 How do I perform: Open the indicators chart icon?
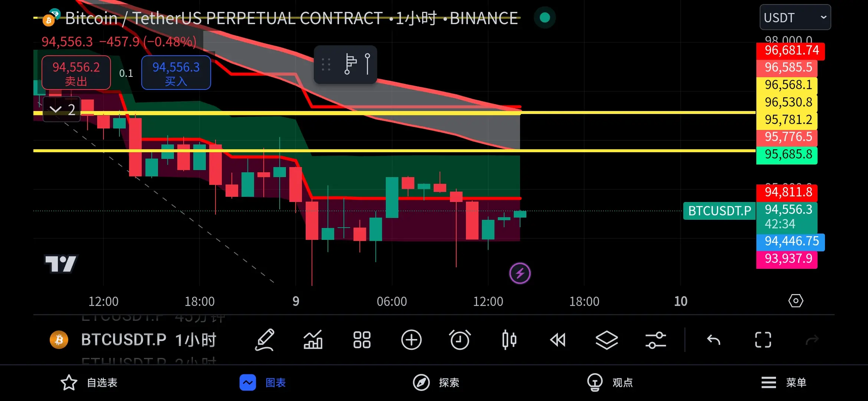click(313, 340)
